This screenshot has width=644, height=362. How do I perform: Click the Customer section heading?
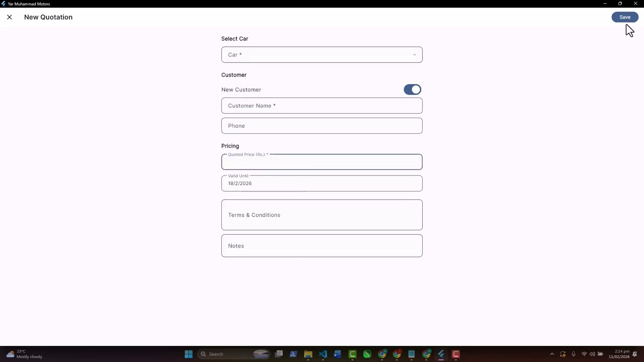click(234, 75)
